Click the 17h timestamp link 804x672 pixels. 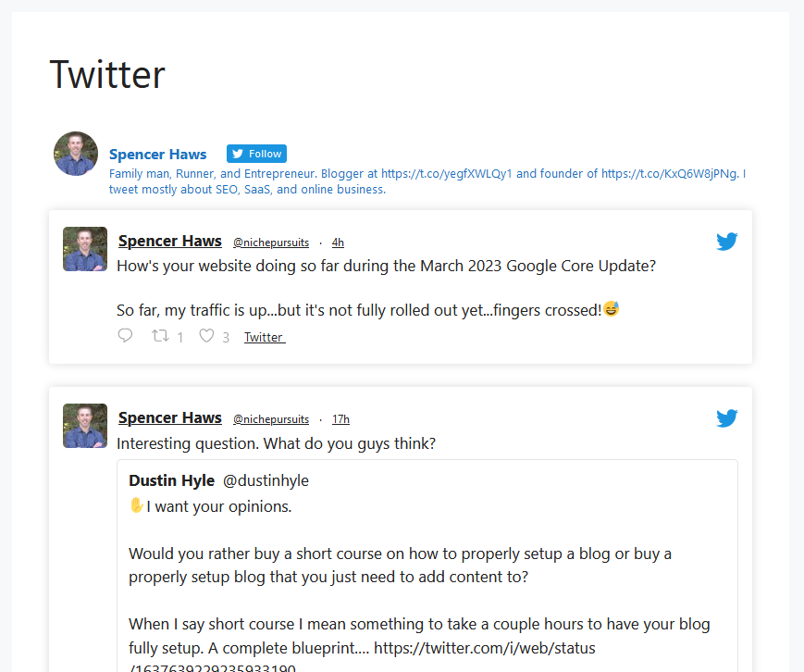tap(340, 419)
